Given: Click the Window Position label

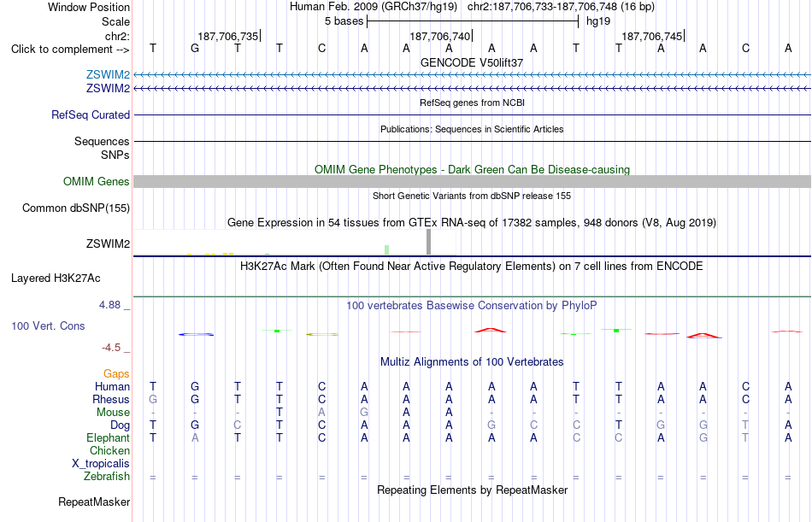Looking at the screenshot, I should coord(89,7).
